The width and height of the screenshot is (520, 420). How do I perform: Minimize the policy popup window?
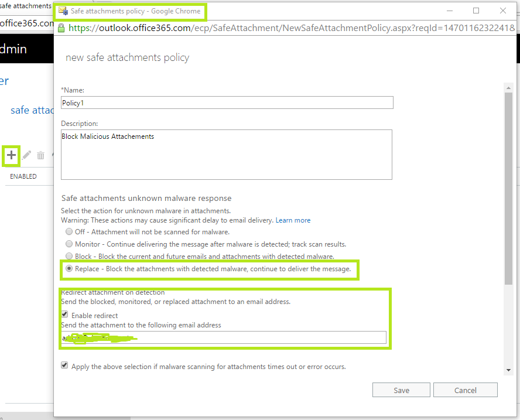pyautogui.click(x=450, y=11)
